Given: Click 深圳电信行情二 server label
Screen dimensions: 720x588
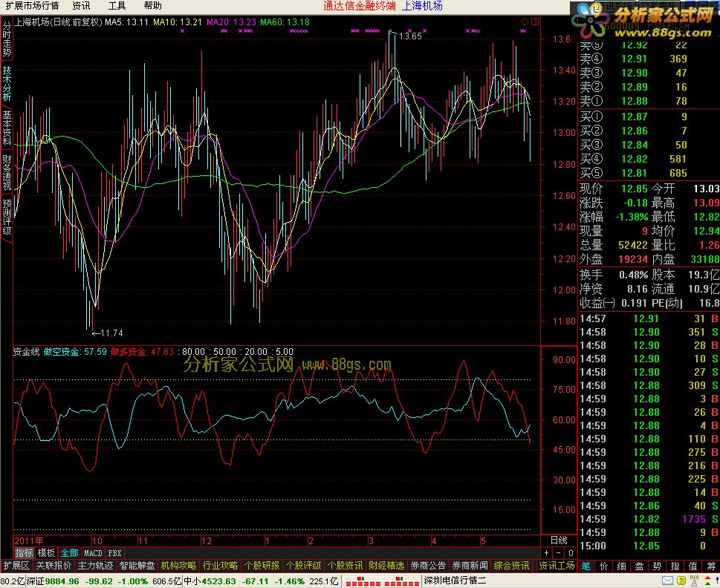Looking at the screenshot, I should pos(455,581).
